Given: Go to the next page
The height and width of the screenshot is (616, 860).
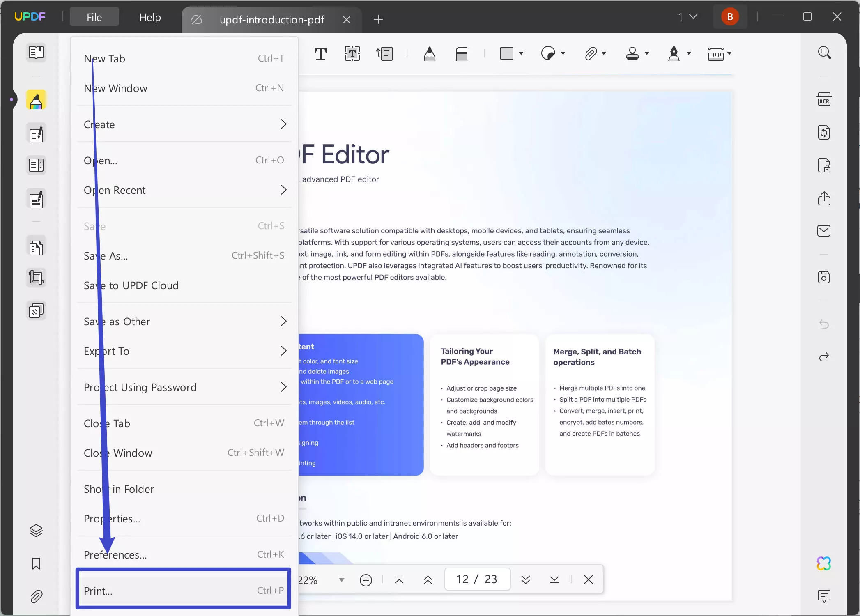Looking at the screenshot, I should (525, 580).
